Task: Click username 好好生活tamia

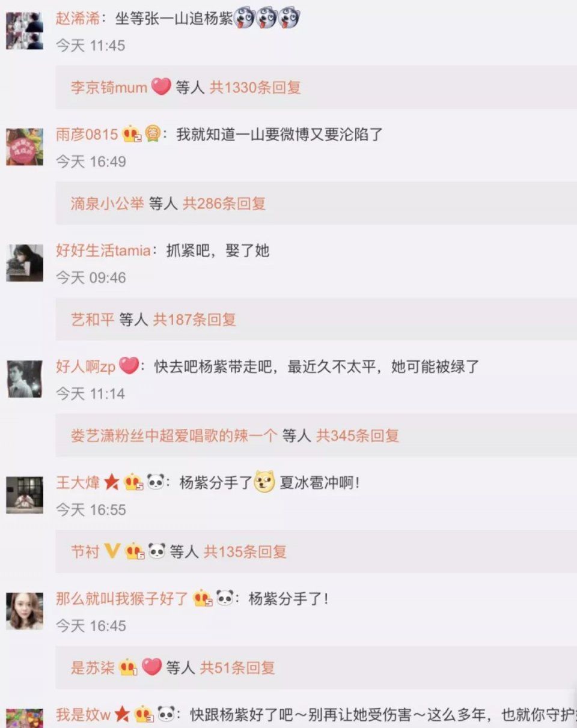Action: click(x=103, y=250)
